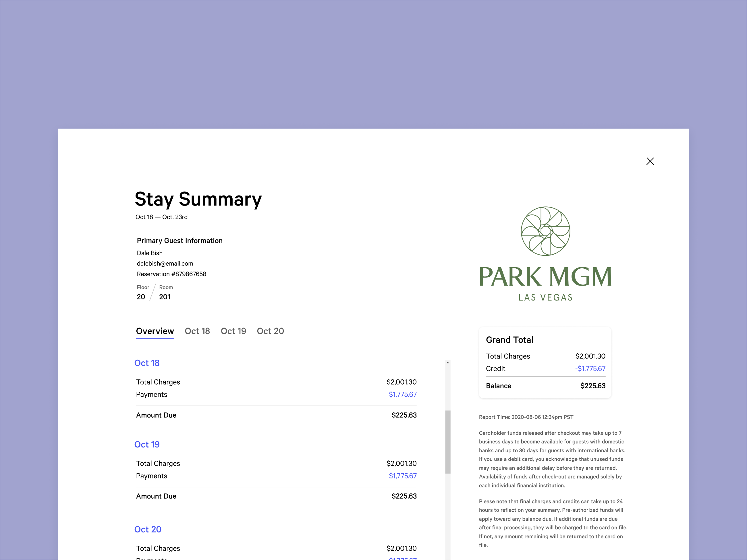747x560 pixels.
Task: Click the PARK MGM wordmark
Action: (545, 277)
